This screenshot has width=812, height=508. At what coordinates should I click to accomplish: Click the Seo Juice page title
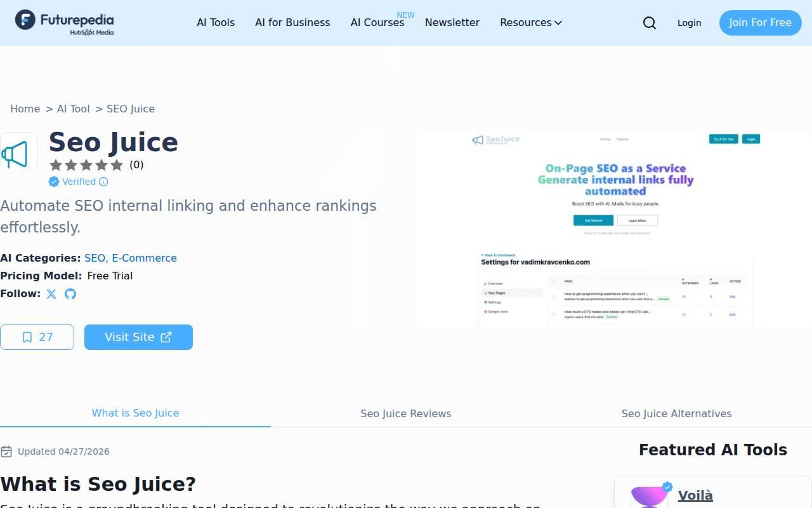[x=114, y=142]
